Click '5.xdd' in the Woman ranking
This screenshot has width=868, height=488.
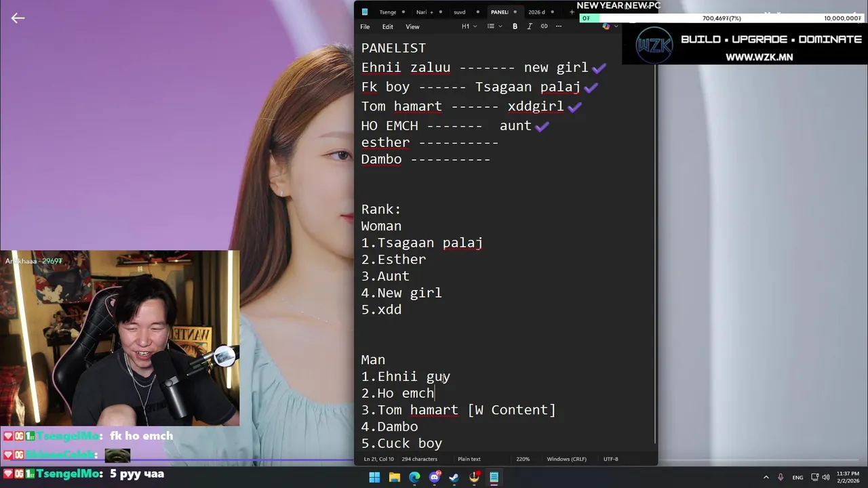(381, 310)
